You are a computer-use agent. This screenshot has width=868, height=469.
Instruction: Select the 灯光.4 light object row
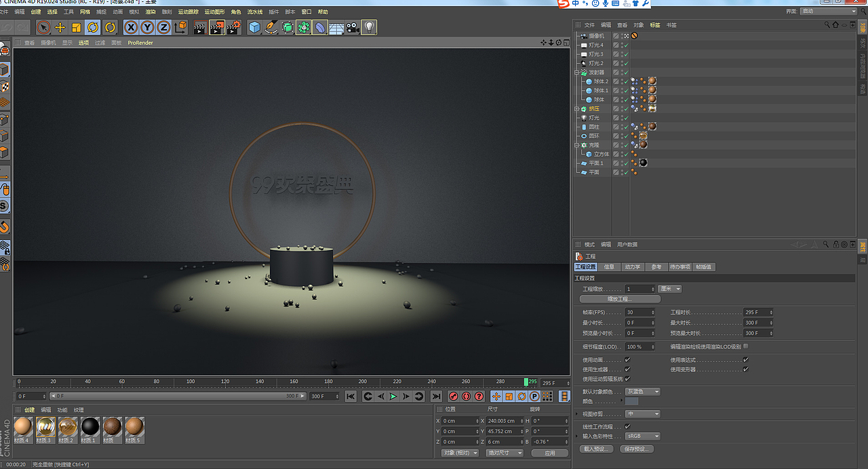(x=595, y=45)
